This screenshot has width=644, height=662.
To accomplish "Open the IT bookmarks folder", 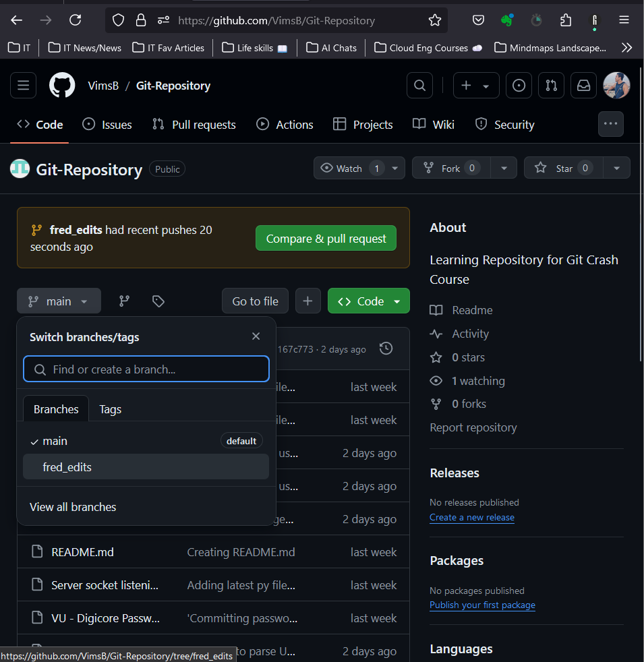I will pos(20,48).
